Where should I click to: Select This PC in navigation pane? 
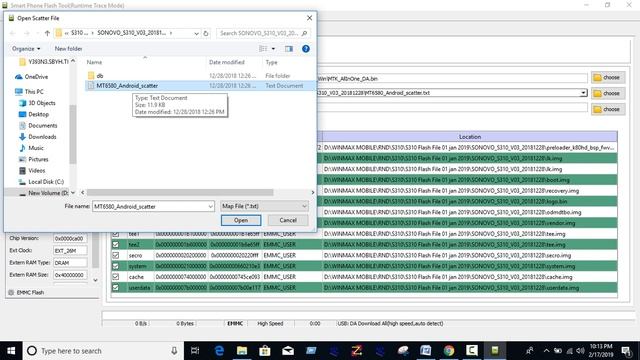[x=33, y=92]
